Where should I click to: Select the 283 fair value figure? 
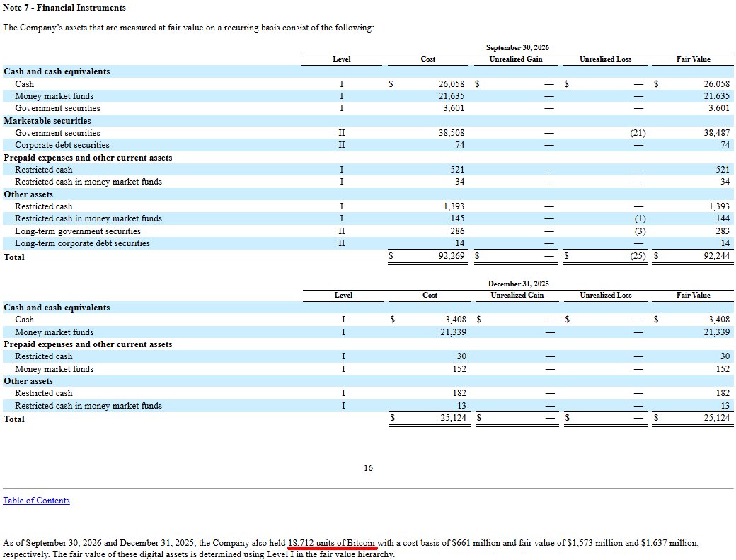pos(723,231)
